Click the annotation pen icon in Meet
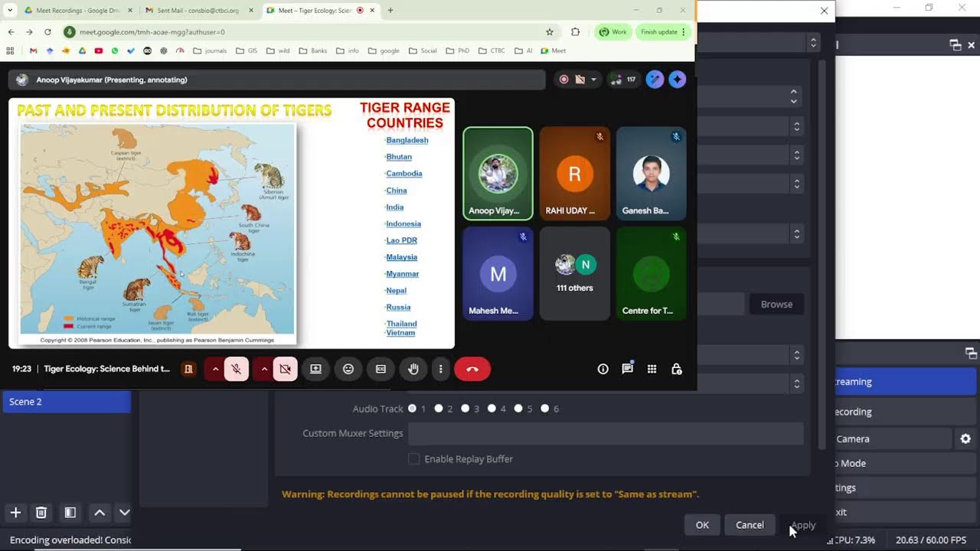The width and height of the screenshot is (980, 551). (655, 80)
